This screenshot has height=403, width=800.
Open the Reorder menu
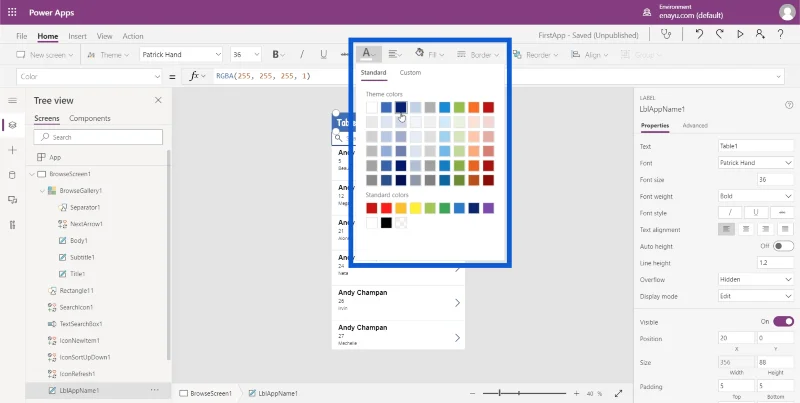point(536,55)
